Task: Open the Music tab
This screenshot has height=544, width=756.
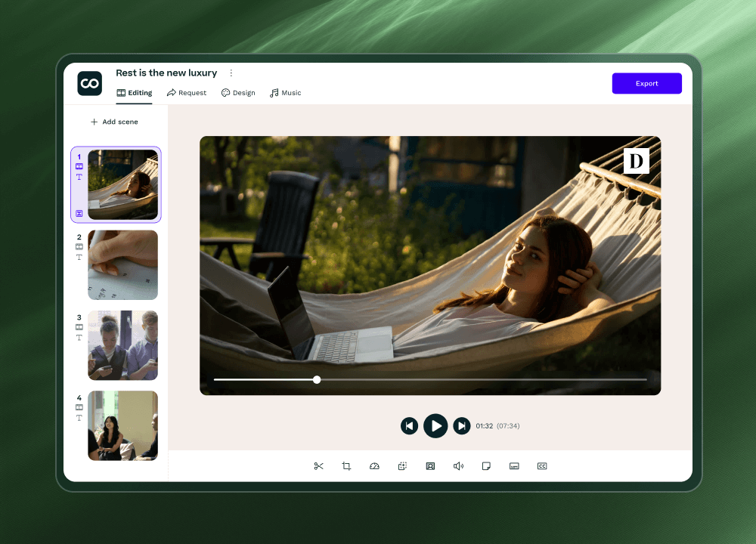Action: [x=286, y=92]
